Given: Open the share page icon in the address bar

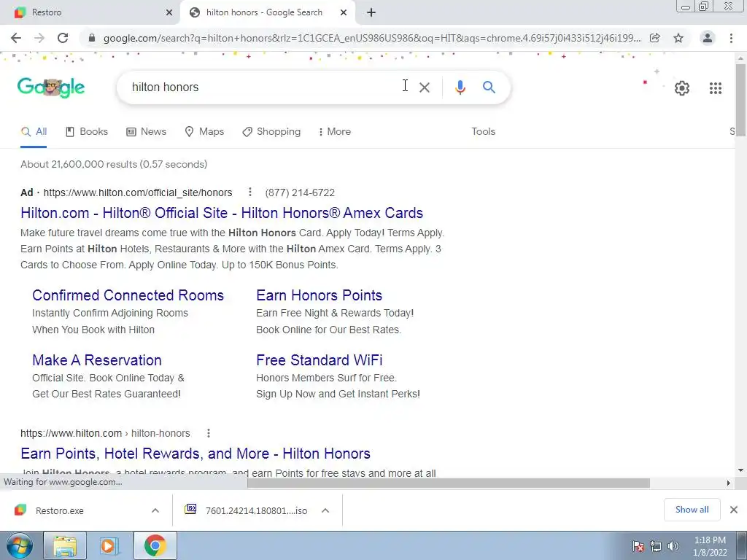Looking at the screenshot, I should [655, 38].
